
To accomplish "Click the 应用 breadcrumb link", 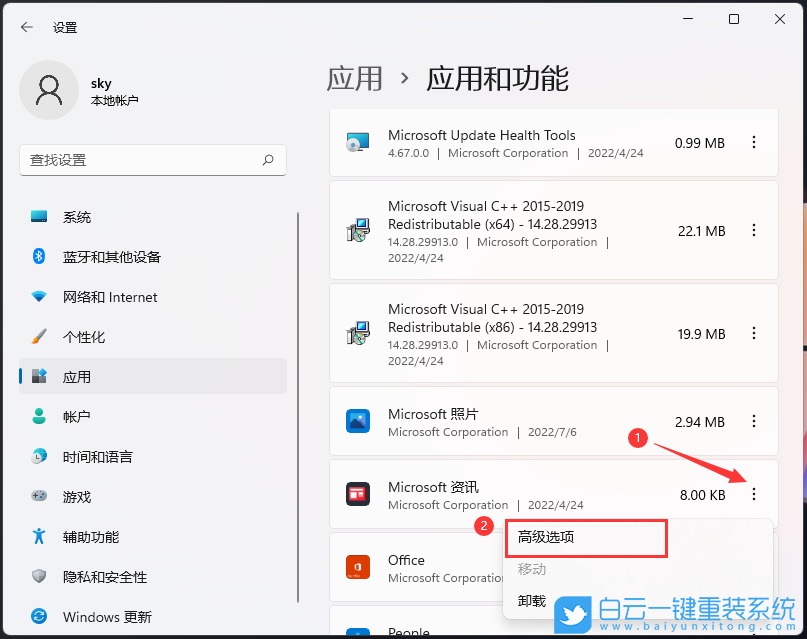I will [356, 78].
